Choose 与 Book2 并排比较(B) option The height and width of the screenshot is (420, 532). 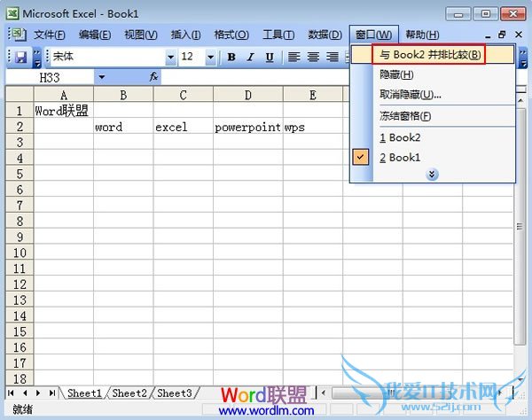pos(433,55)
